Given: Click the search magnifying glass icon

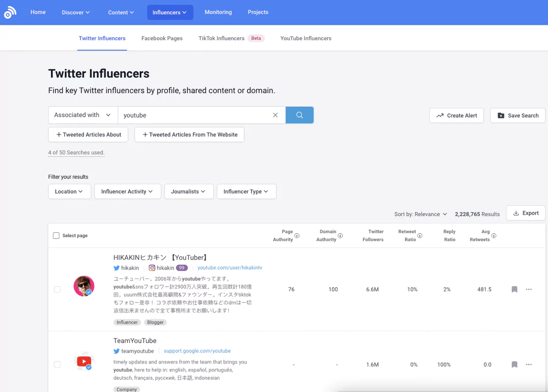Looking at the screenshot, I should (299, 115).
